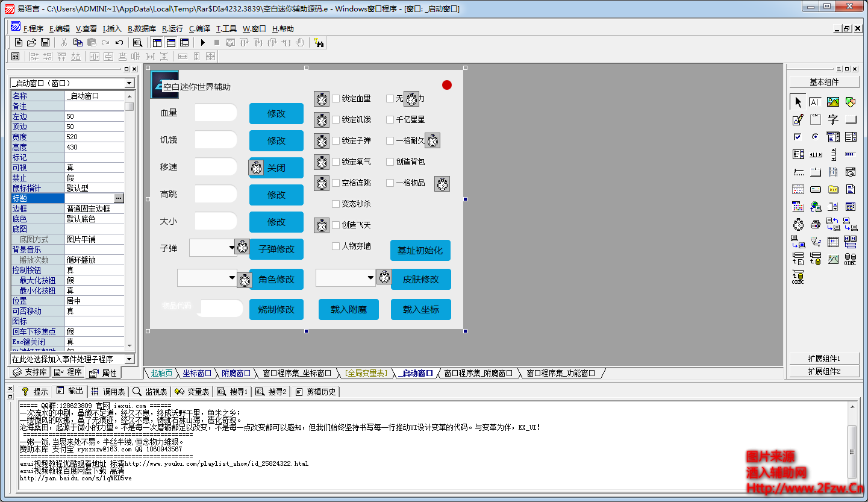Select the drawing board component icon
Viewport: 868px width, 502px height.
point(798,119)
